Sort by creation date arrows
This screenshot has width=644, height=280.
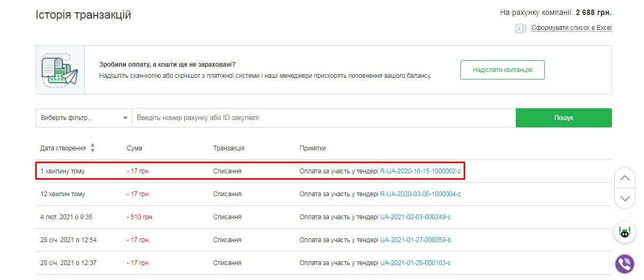pos(93,148)
